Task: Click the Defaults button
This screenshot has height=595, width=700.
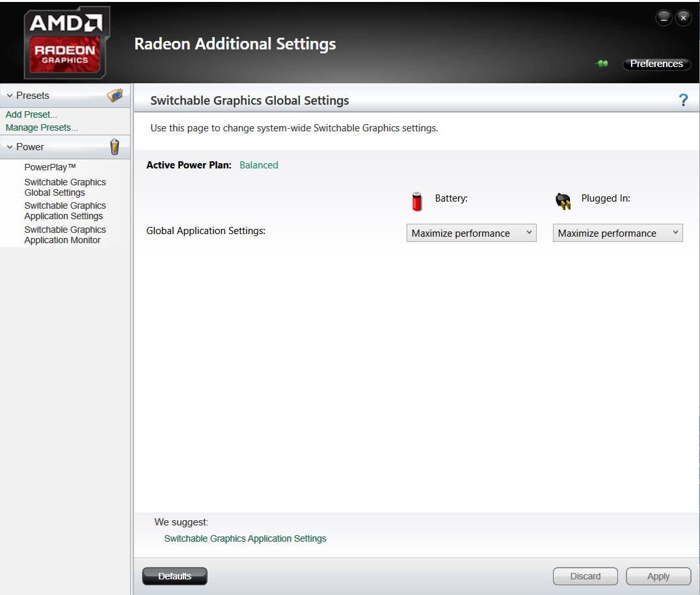Action: click(174, 576)
